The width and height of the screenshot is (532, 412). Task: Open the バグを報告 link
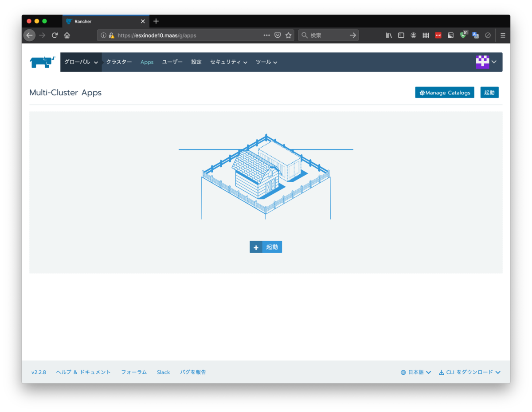[193, 372]
